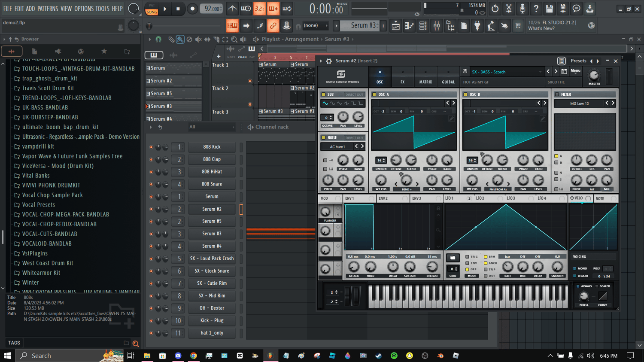
Task: Toggle the BPM sync checkbox in LFO
Action: [486, 257]
